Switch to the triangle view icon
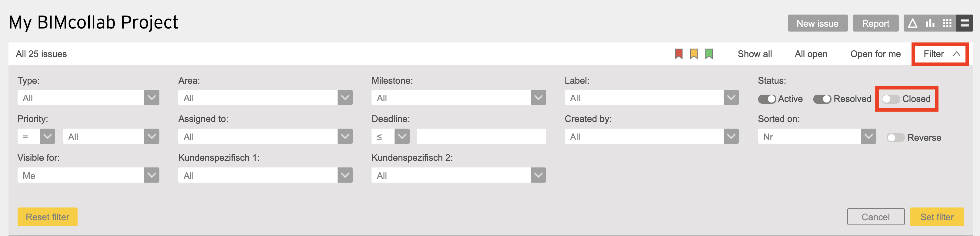This screenshot has width=980, height=236. click(912, 23)
